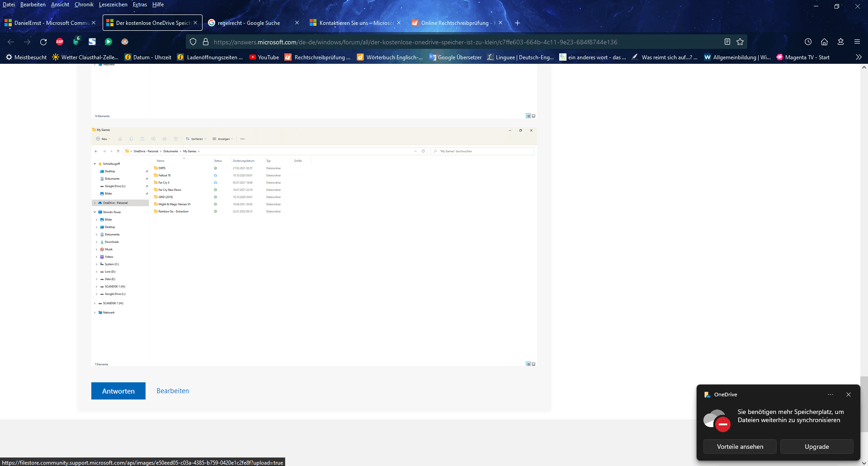Show more bookmarks with the chevron

(x=859, y=57)
